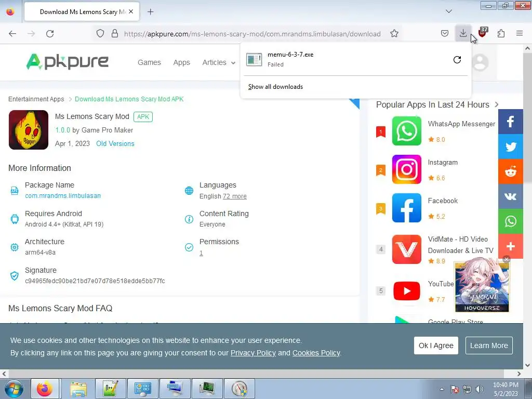This screenshot has height=399, width=532.
Task: Click the APKPure logo
Action: [x=68, y=62]
